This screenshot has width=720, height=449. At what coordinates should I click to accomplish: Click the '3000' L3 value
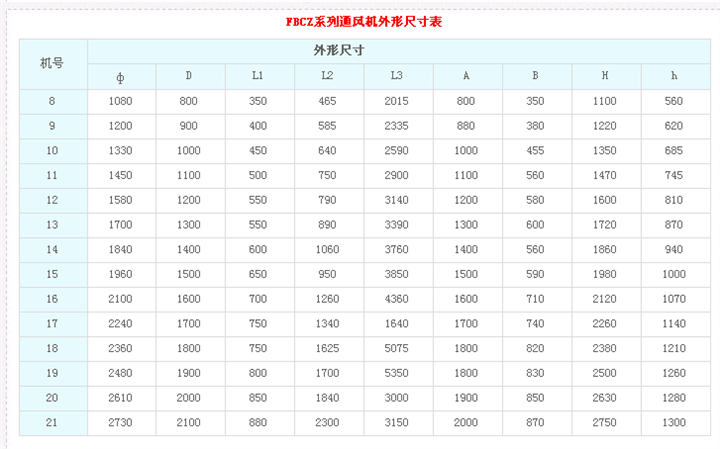tap(396, 398)
